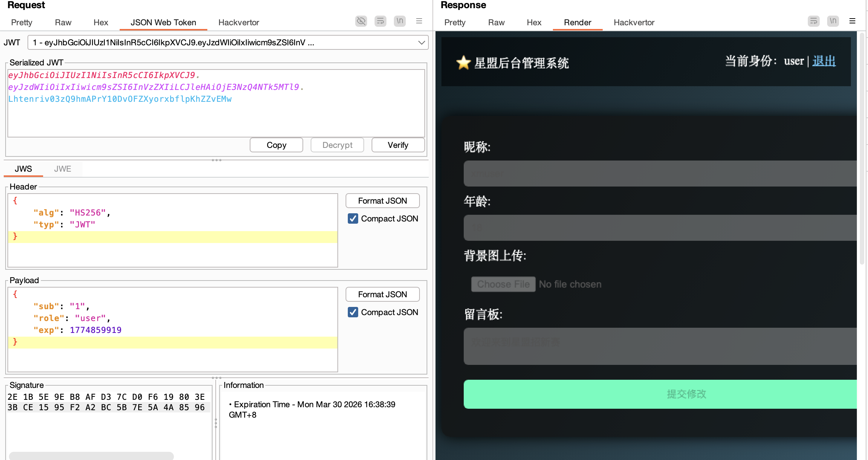Click the Choose File upload button
The height and width of the screenshot is (460, 868).
pyautogui.click(x=503, y=284)
